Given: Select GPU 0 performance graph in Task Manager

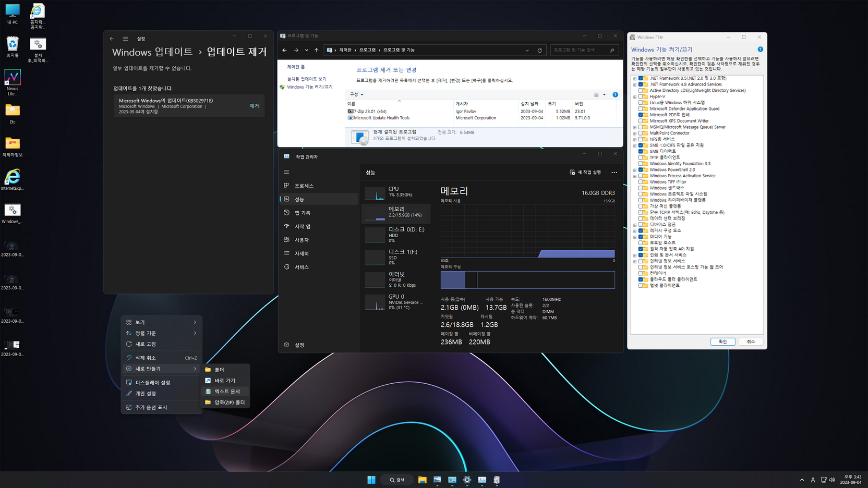Looking at the screenshot, I should pyautogui.click(x=396, y=301).
